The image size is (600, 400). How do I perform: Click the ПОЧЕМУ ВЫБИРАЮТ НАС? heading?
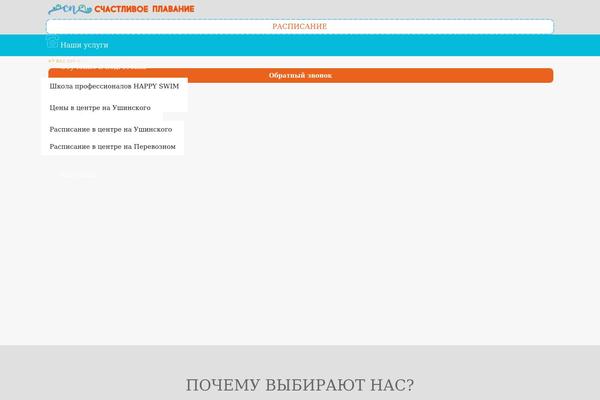[300, 385]
